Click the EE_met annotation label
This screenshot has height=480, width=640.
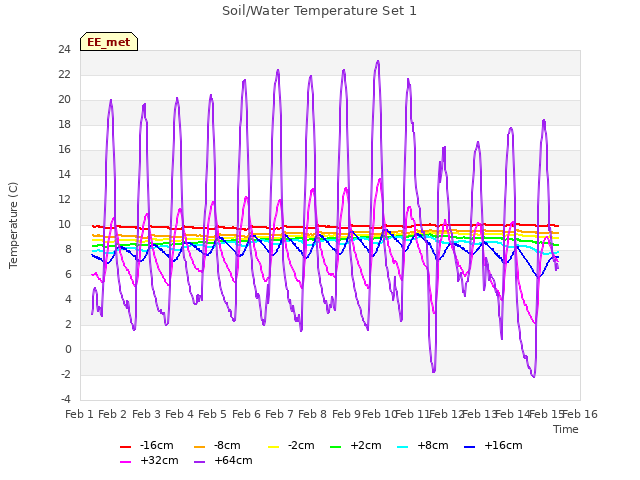109,42
